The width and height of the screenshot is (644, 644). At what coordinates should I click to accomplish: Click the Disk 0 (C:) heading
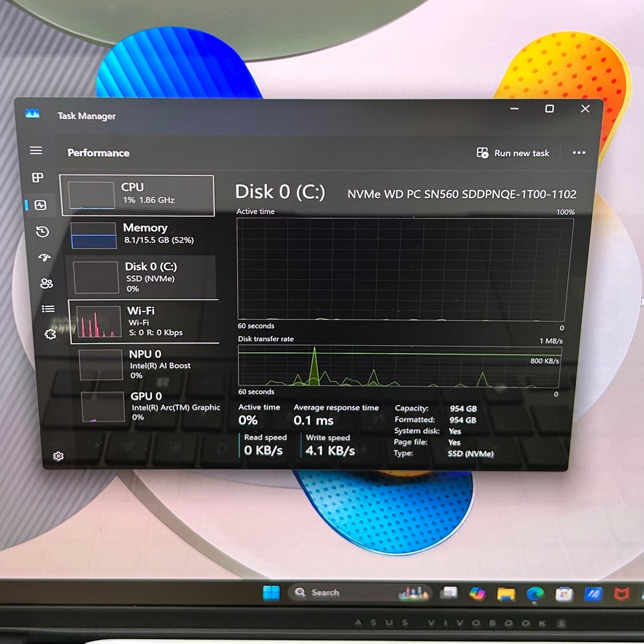[x=280, y=192]
